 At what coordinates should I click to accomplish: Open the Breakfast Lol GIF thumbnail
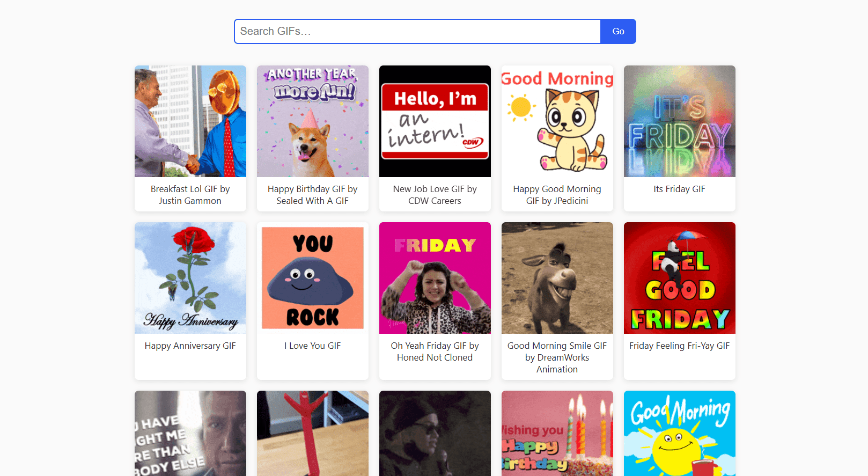[x=190, y=121]
